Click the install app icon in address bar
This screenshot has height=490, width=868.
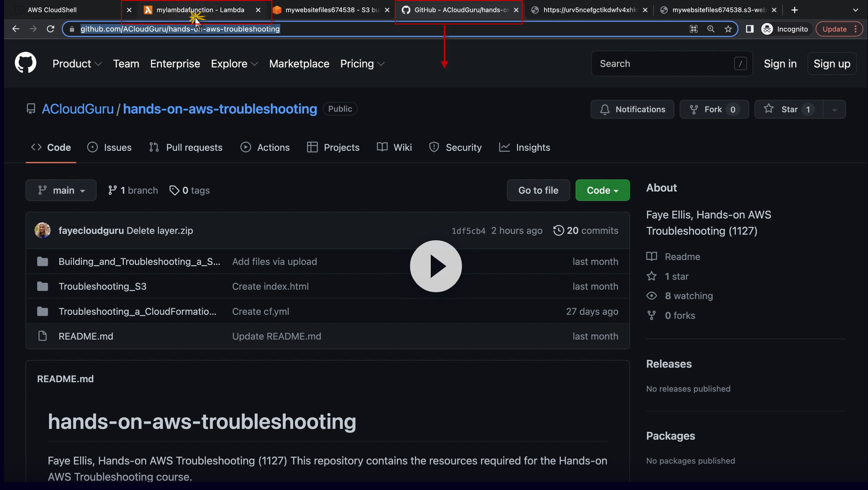(x=694, y=29)
